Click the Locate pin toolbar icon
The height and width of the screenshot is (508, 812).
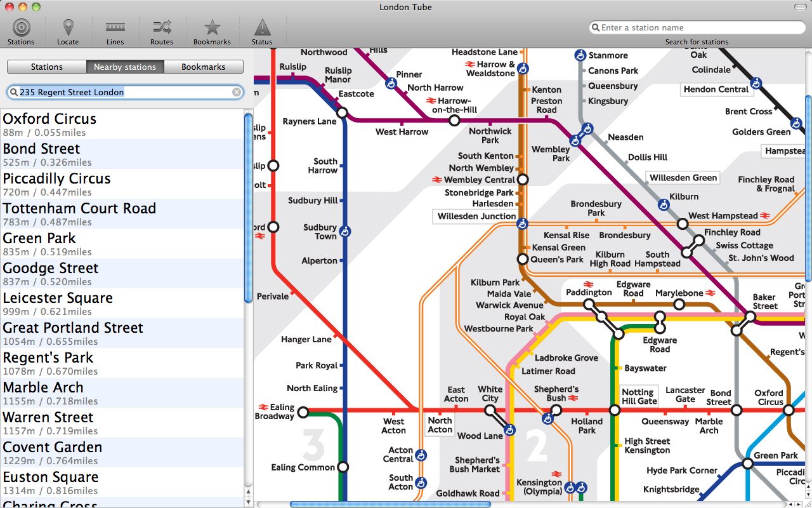[68, 28]
